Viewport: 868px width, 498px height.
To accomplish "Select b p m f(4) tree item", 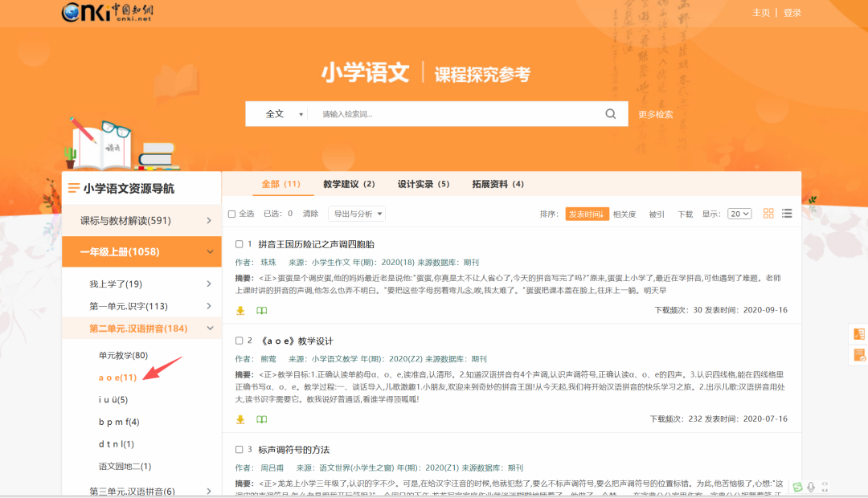I will 119,422.
